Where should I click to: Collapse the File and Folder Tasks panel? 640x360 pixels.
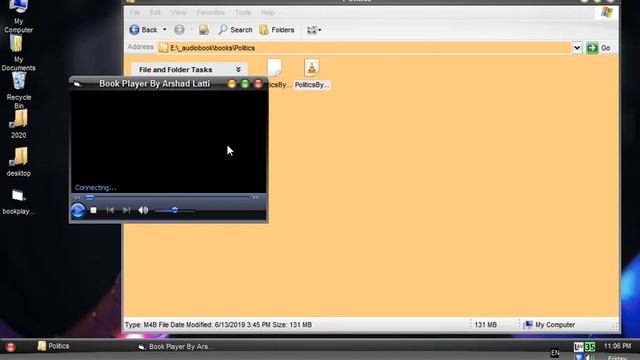[x=238, y=69]
